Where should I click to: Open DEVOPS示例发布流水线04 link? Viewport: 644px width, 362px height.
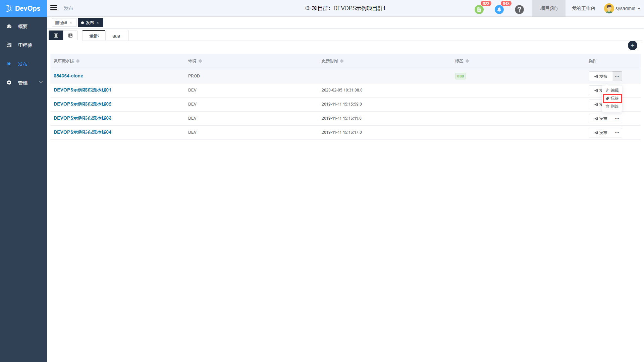pos(83,132)
